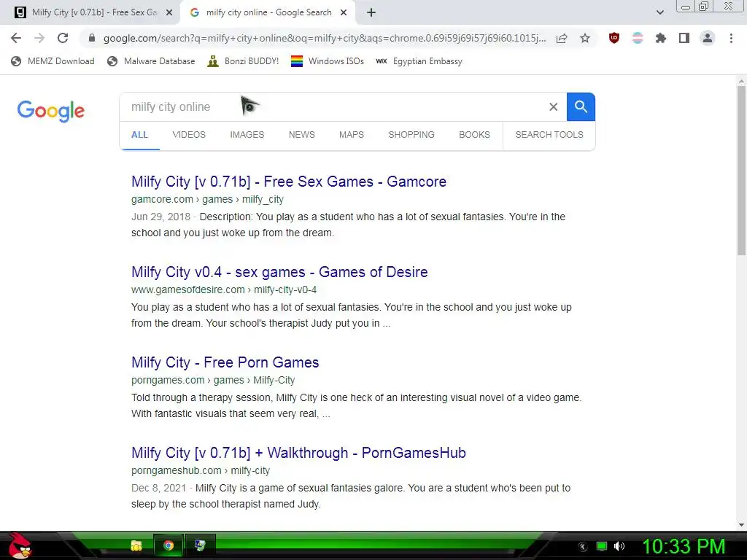747x560 pixels.
Task: Open the uBlock Origin extension icon
Action: click(614, 38)
